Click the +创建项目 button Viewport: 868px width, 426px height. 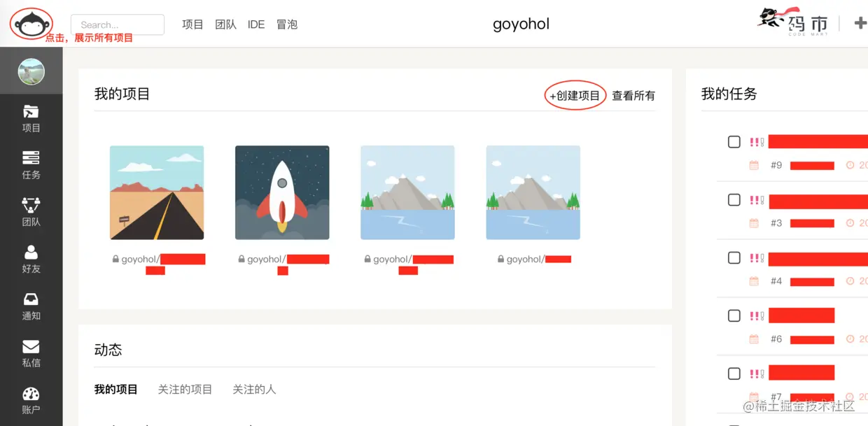[x=574, y=95]
